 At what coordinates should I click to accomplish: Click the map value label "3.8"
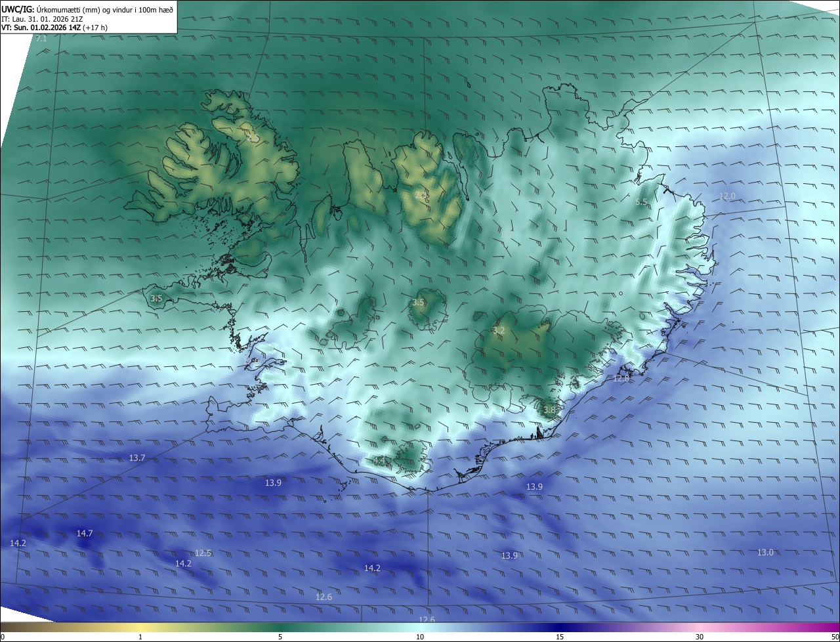tap(549, 410)
